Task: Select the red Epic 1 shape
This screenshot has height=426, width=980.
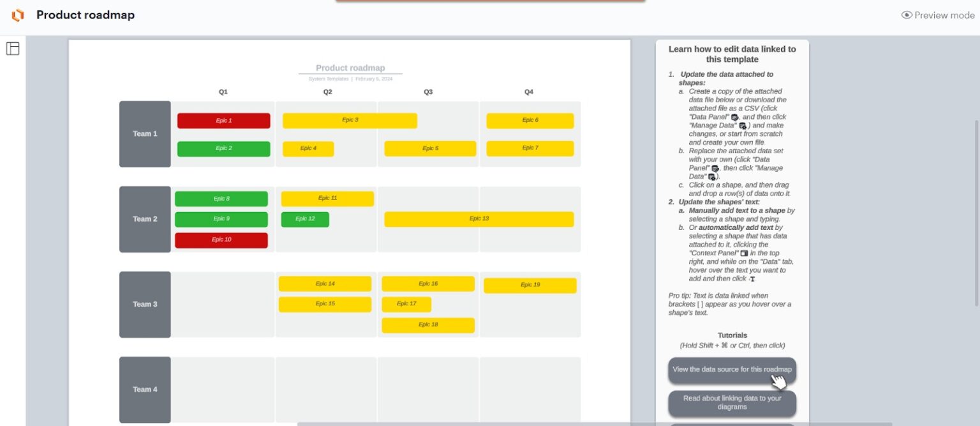Action: tap(223, 120)
